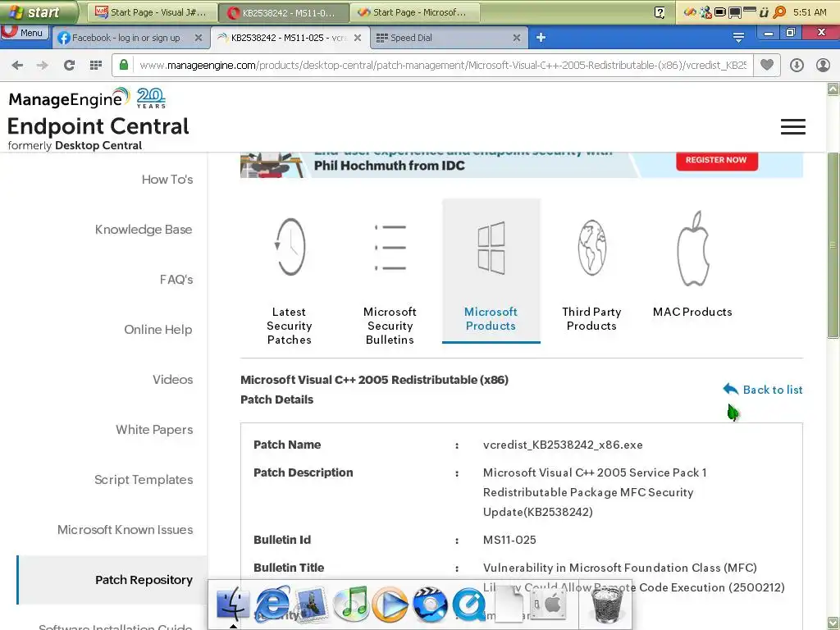Open iDVD disc icon in dock
The image size is (840, 630).
[430, 605]
